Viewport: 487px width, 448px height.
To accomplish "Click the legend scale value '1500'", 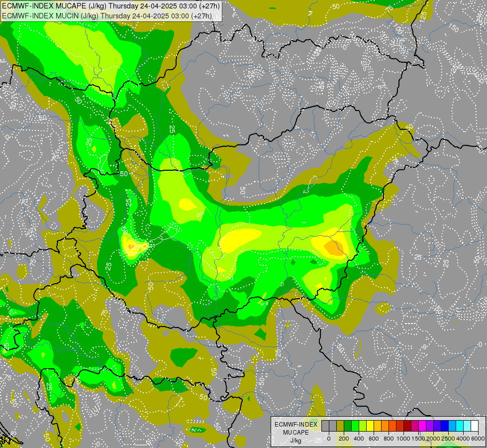I will 418,439.
